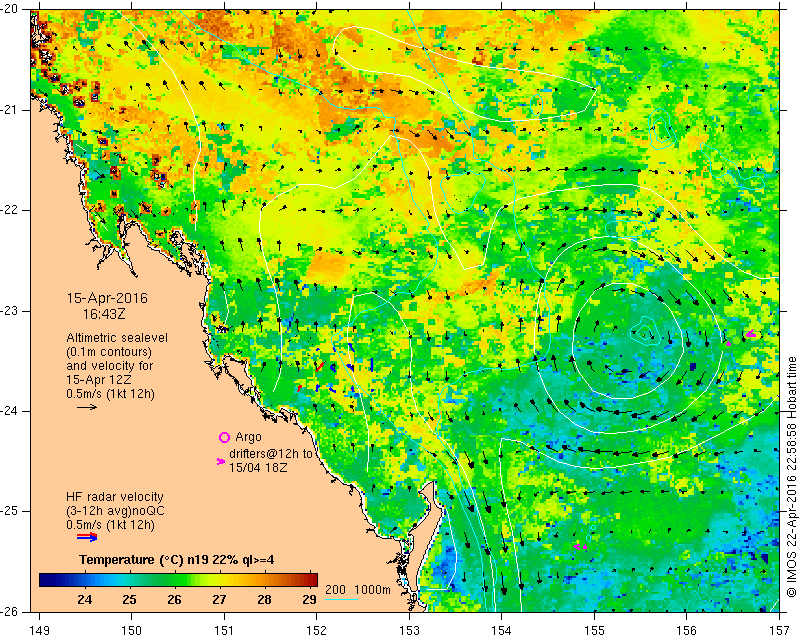Click the 15/04 18Z label
The height and width of the screenshot is (640, 800).
pos(258,467)
